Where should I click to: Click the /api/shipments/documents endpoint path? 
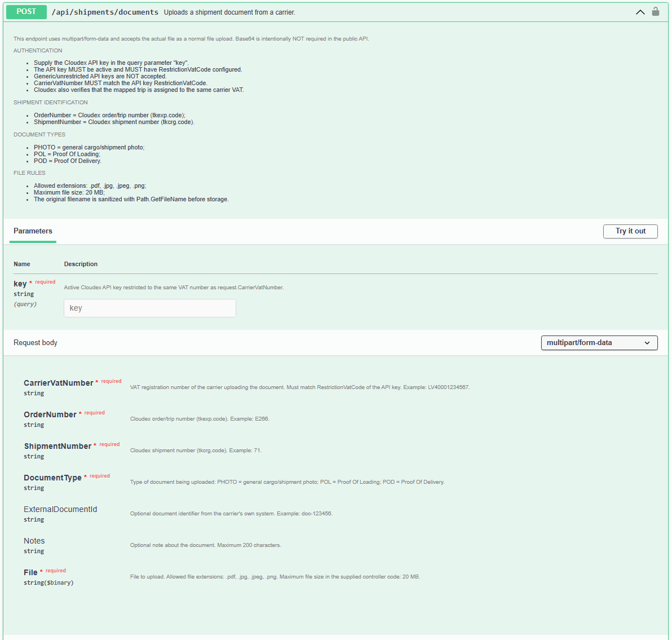(105, 12)
